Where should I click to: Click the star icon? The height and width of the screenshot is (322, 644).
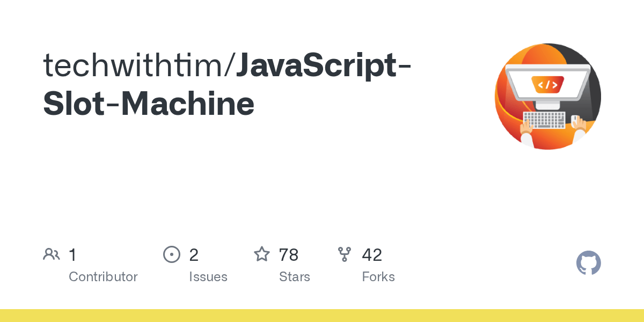click(262, 254)
